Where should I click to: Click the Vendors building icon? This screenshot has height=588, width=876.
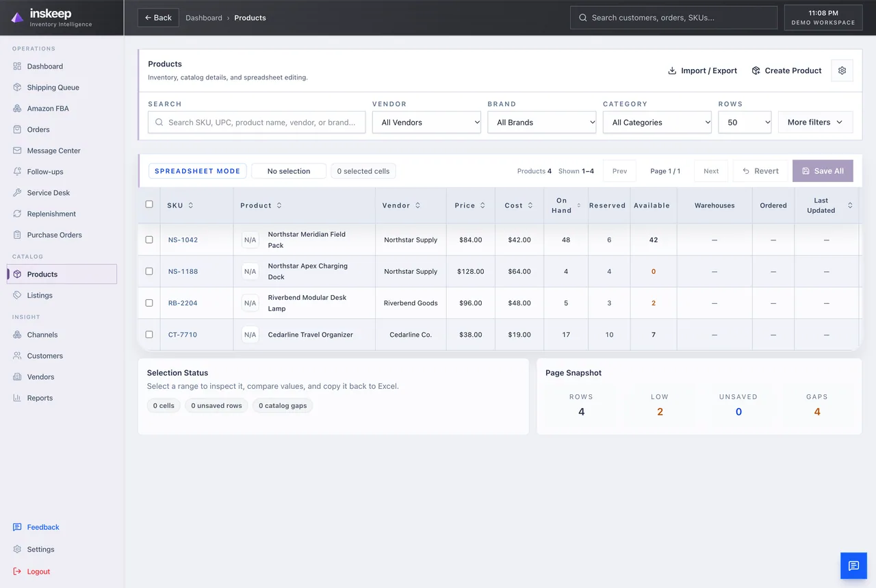[x=17, y=377]
